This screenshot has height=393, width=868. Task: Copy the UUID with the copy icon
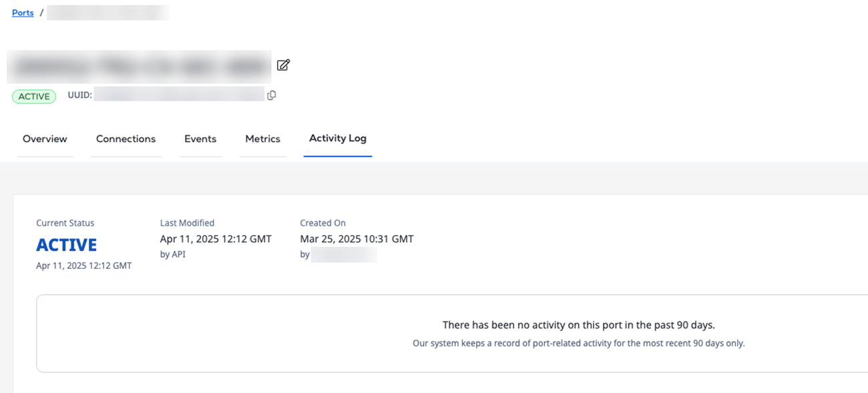(272, 95)
